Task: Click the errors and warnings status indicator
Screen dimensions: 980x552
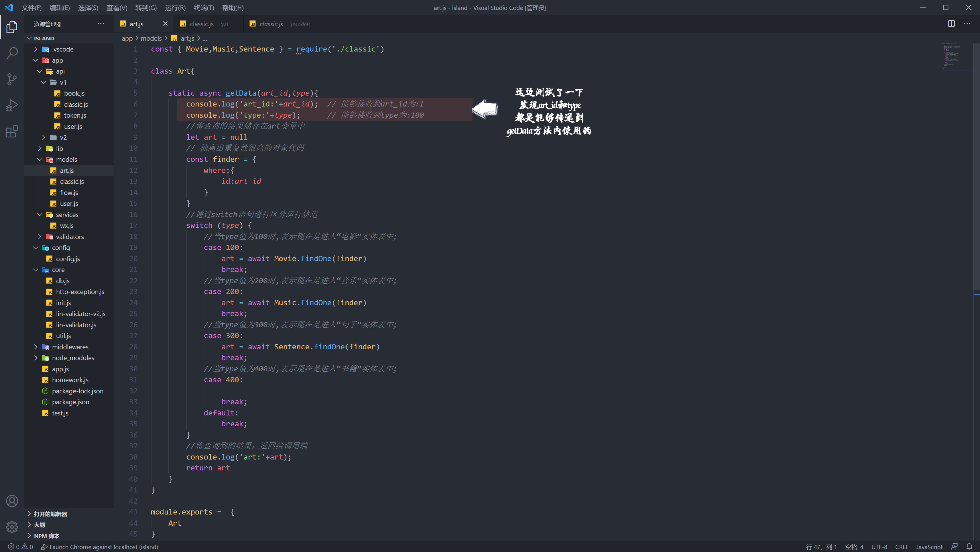Action: (x=21, y=547)
